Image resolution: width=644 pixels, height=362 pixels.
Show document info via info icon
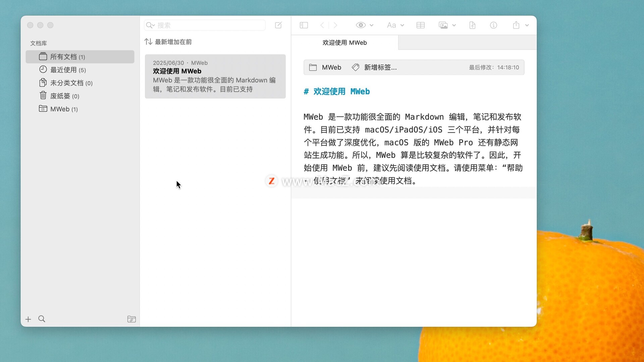click(x=493, y=25)
